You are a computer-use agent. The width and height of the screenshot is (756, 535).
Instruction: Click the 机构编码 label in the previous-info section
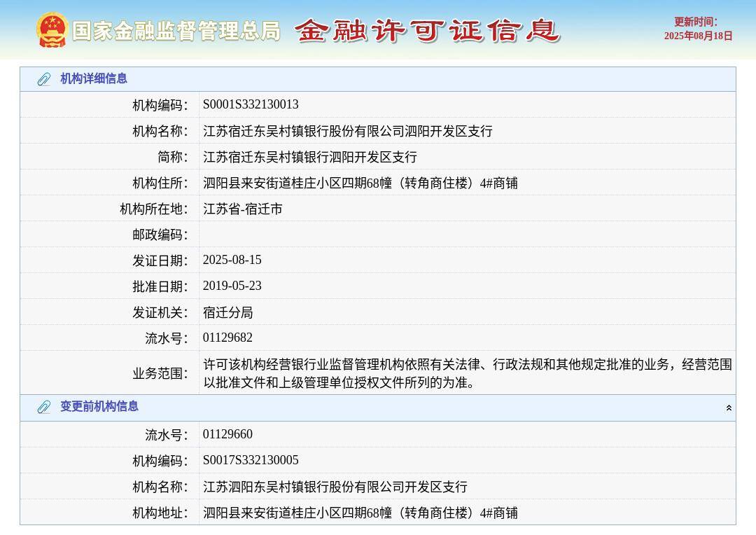(x=160, y=461)
